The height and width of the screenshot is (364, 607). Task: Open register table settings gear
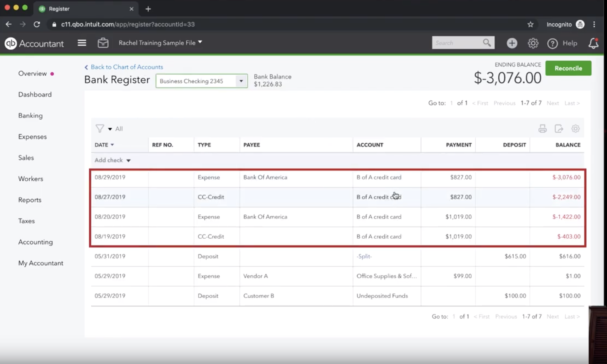[x=575, y=129]
